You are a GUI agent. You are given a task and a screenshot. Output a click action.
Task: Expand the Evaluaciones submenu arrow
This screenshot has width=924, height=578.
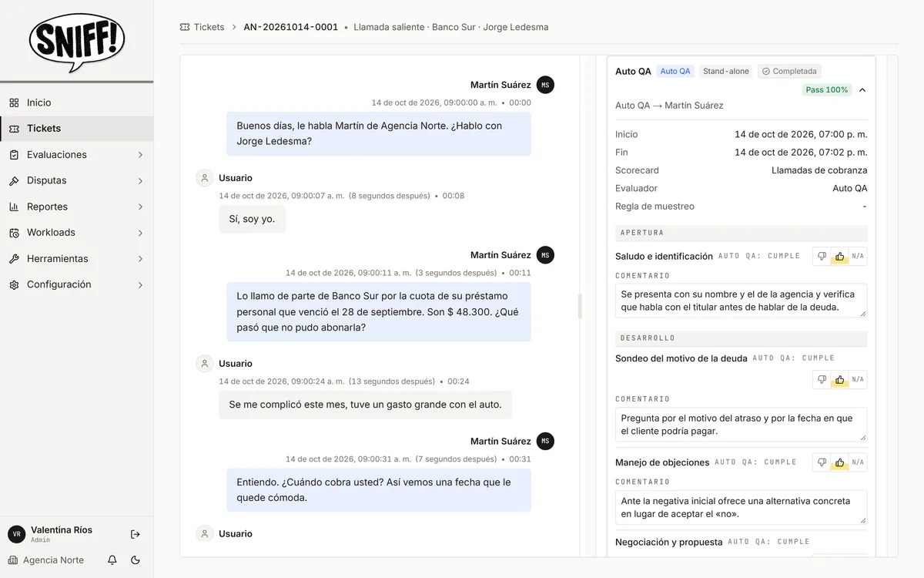click(x=140, y=155)
